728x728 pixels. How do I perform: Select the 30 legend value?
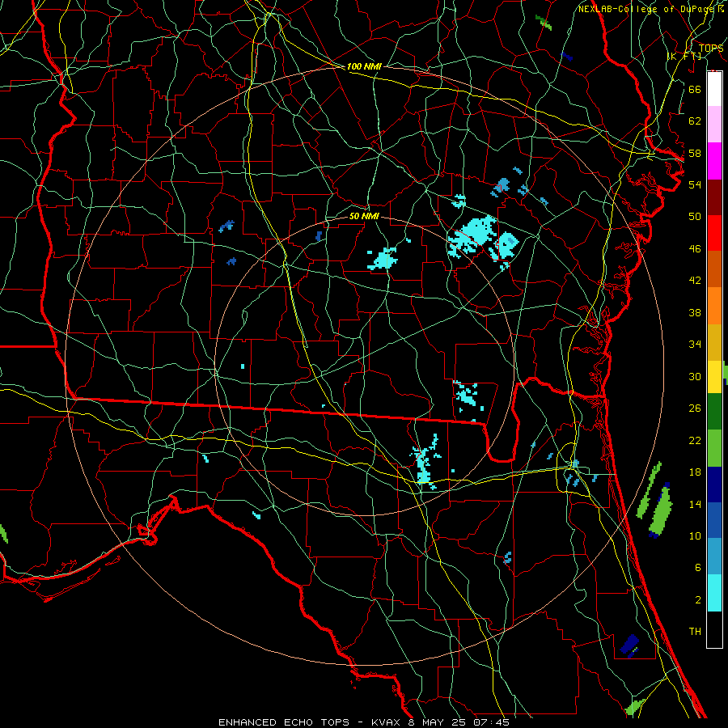695,376
